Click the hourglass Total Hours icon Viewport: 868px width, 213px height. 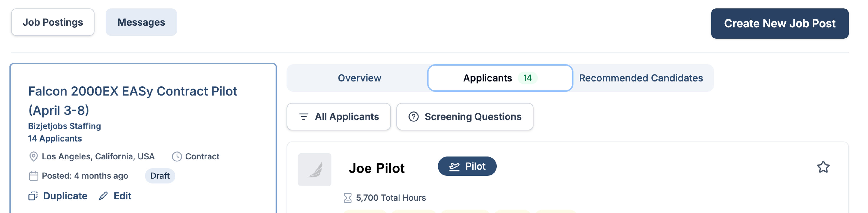(x=348, y=198)
